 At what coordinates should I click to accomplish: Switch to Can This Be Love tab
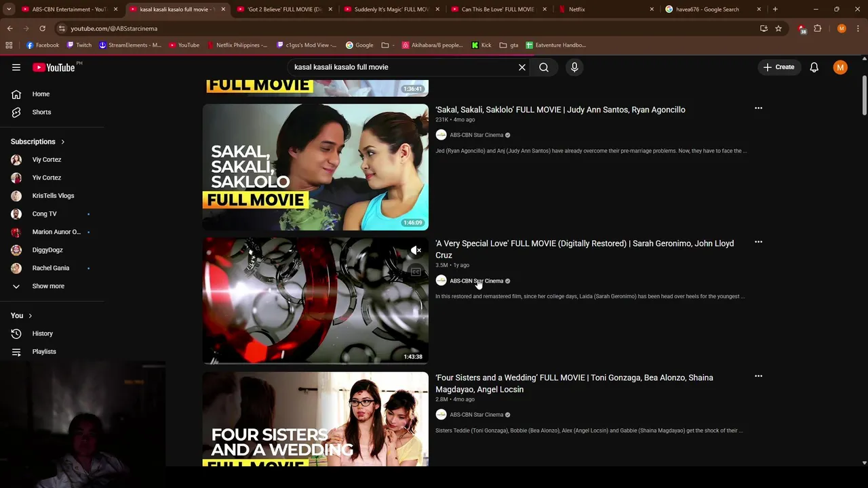pos(498,9)
